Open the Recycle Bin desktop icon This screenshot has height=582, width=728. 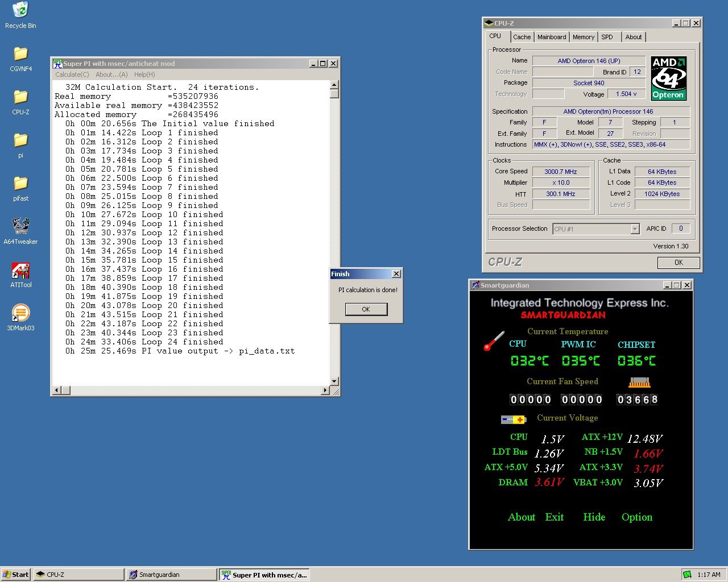(20, 15)
